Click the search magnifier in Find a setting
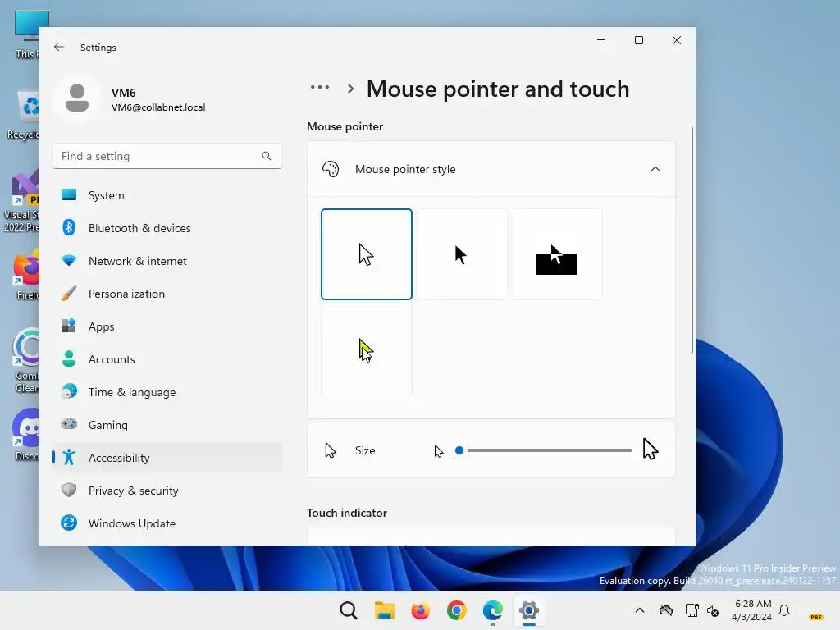This screenshot has height=630, width=840. tap(267, 156)
